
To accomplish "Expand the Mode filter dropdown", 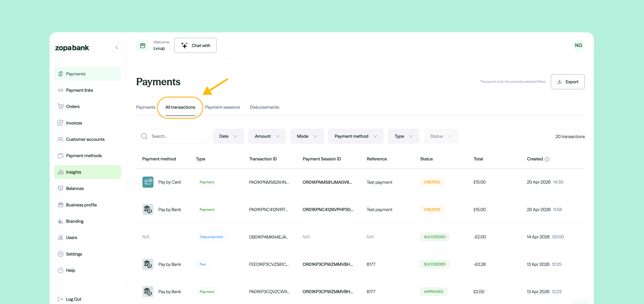I will tap(307, 136).
